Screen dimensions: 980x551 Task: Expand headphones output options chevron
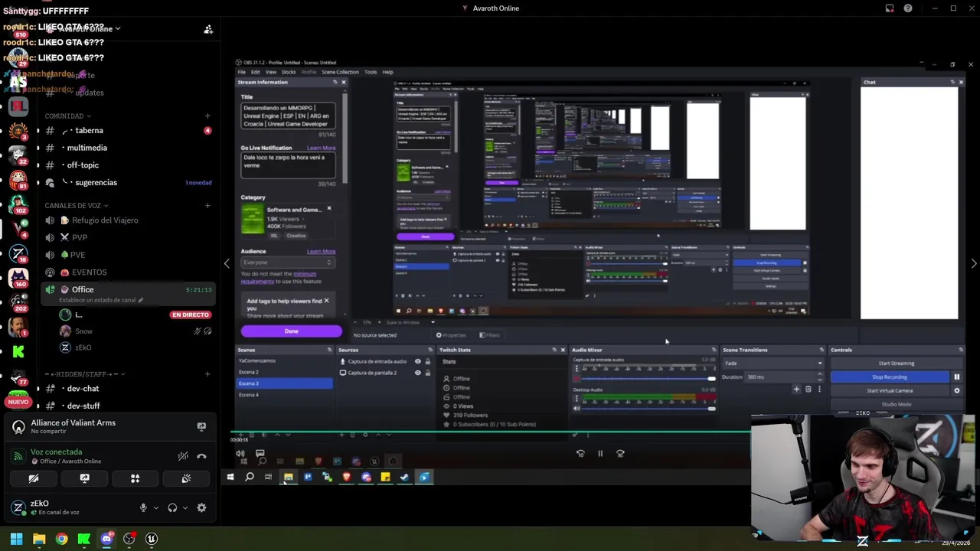click(185, 507)
